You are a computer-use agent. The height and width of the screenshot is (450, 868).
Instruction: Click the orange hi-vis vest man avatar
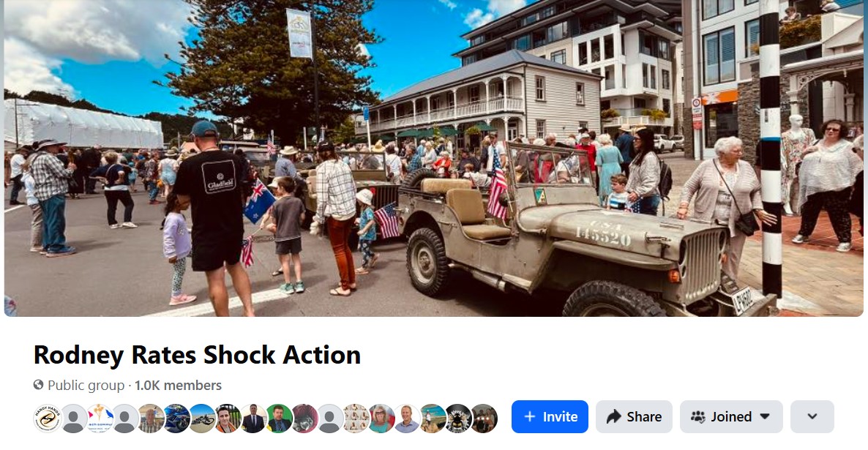[x=228, y=419]
